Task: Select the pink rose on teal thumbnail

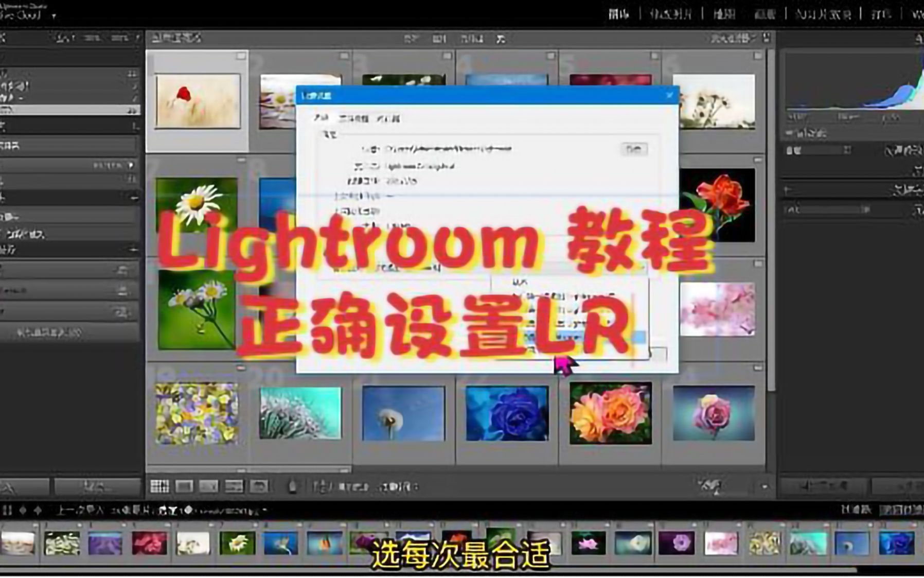Action: tap(714, 413)
